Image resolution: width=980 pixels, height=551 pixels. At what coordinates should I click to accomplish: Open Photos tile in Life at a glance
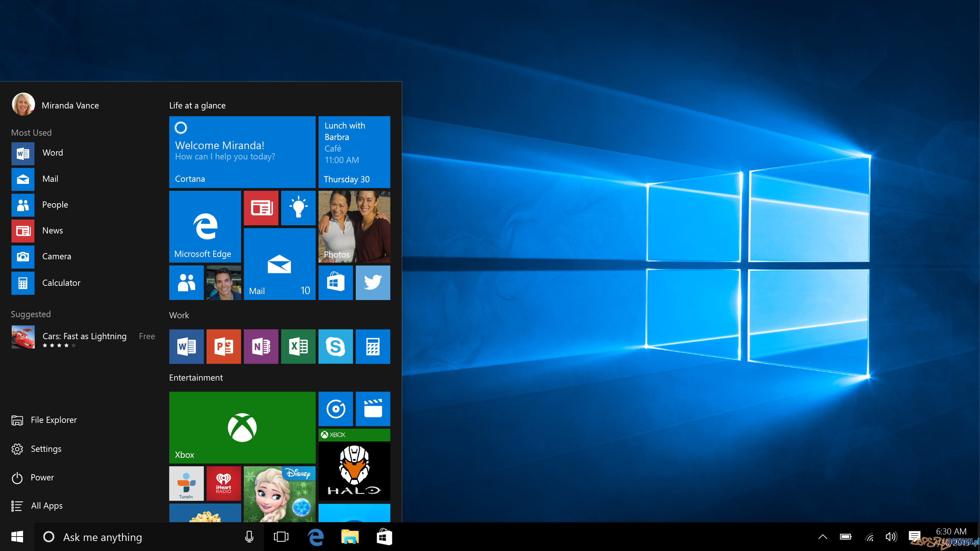pyautogui.click(x=355, y=225)
